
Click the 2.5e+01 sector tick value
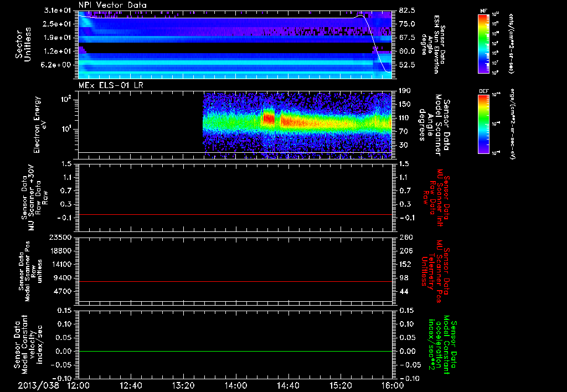tap(56, 24)
